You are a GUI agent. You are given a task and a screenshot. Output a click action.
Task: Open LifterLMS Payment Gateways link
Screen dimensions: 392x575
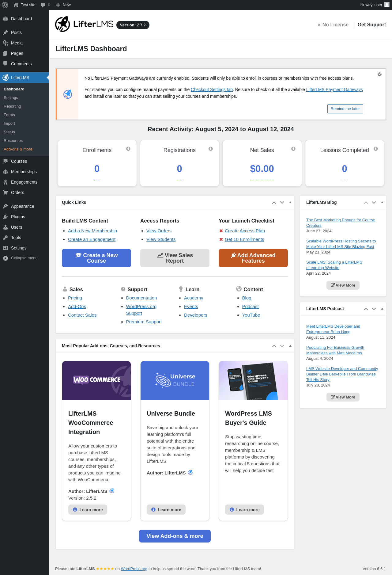click(334, 89)
